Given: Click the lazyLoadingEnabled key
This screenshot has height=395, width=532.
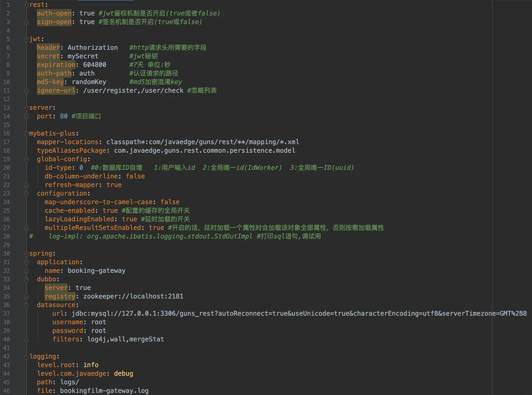Looking at the screenshot, I should coord(79,219).
